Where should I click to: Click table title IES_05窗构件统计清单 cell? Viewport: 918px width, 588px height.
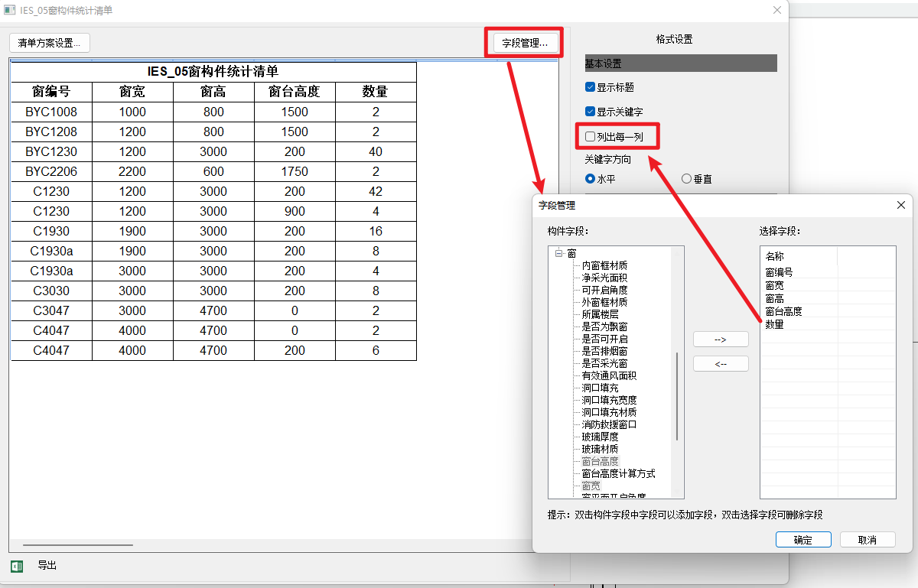213,72
